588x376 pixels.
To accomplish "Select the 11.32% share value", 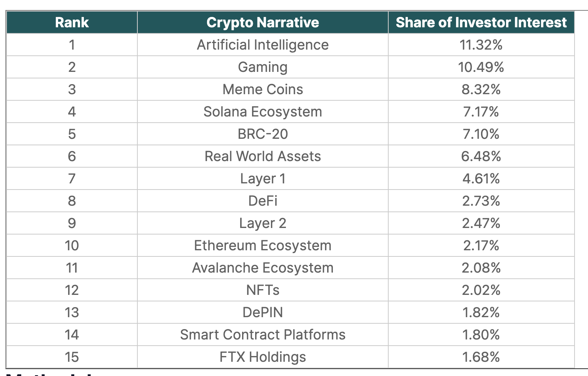I will click(x=481, y=45).
